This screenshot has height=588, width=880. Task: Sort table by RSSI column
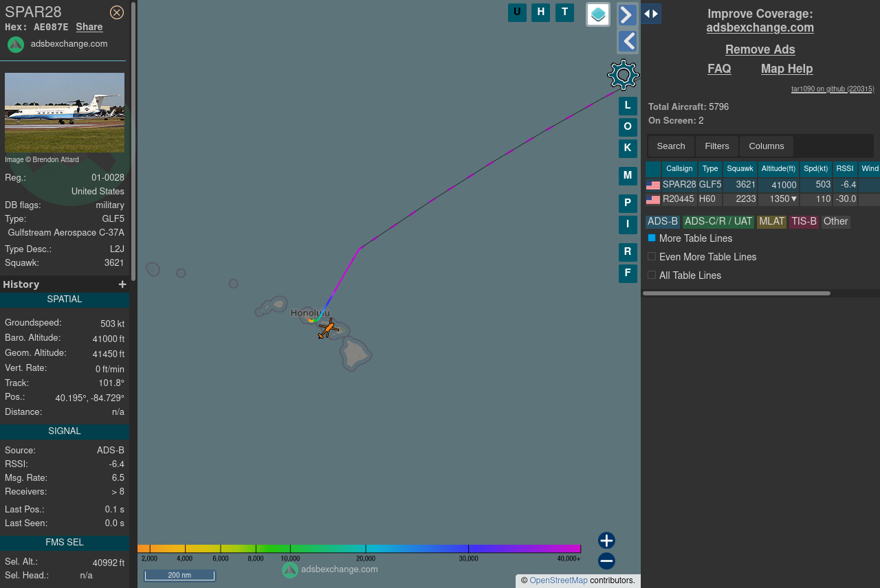pos(845,169)
